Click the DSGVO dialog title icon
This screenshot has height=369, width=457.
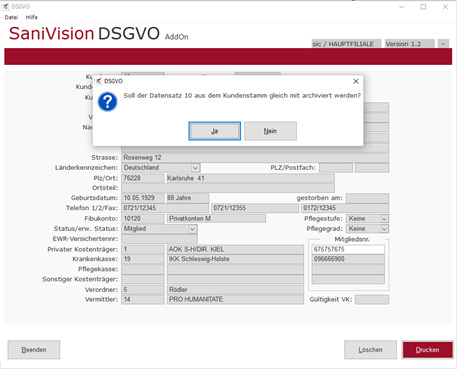coord(99,81)
